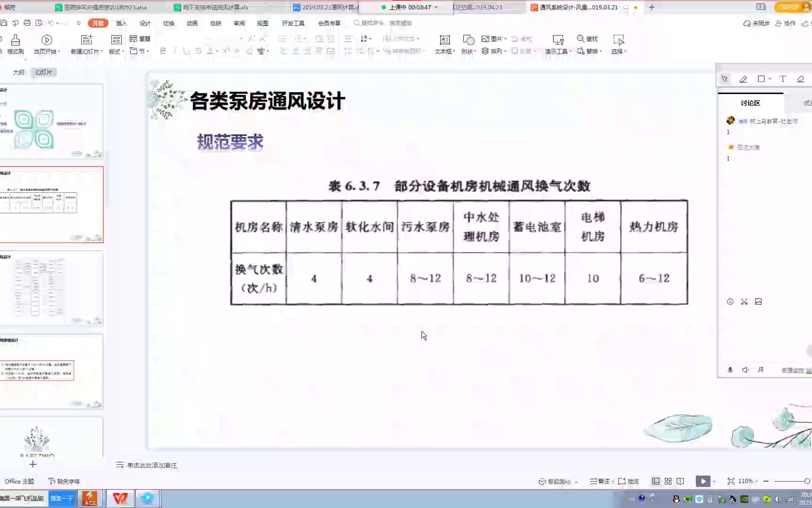Select the second slide thumbnail
Viewport: 812px width, 508px height.
pyautogui.click(x=52, y=205)
